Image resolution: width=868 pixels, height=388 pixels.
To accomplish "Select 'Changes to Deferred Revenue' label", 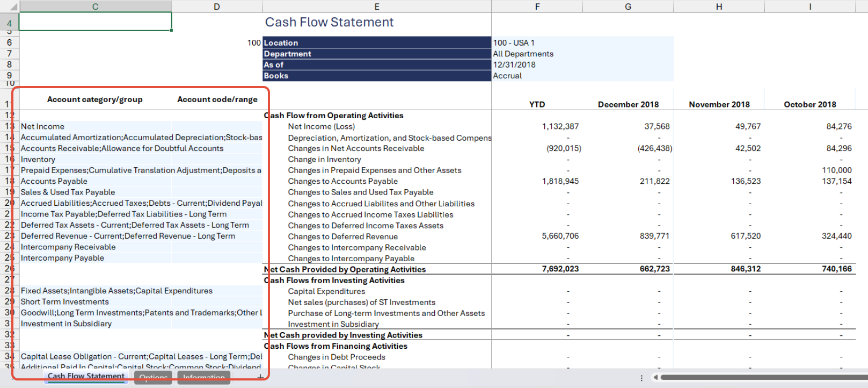I will pyautogui.click(x=343, y=236).
